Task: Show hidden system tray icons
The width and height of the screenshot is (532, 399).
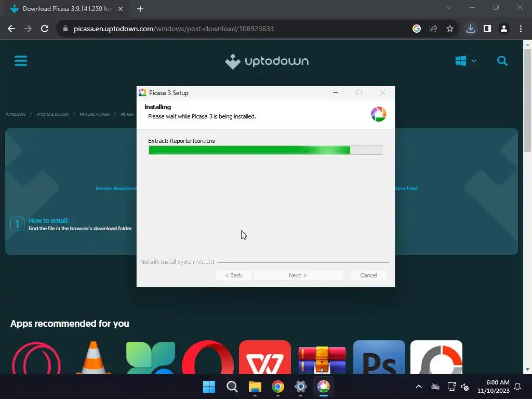Action: tap(419, 387)
